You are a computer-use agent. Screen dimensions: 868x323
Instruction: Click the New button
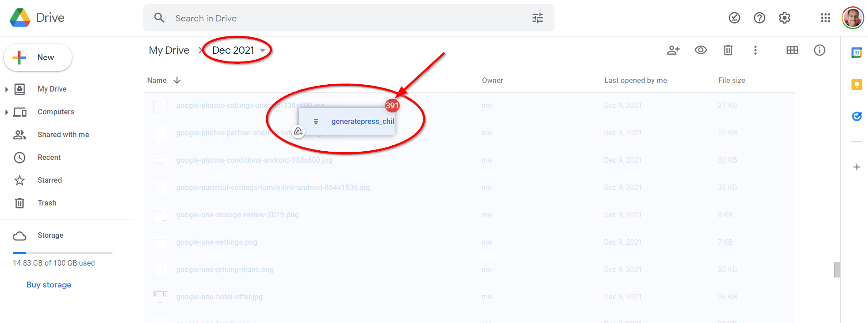[38, 57]
